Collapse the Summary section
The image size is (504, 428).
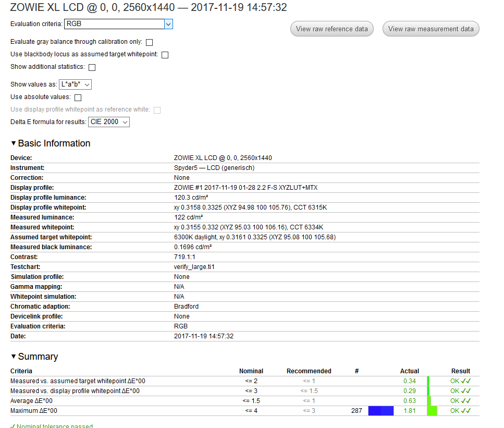coord(34,356)
